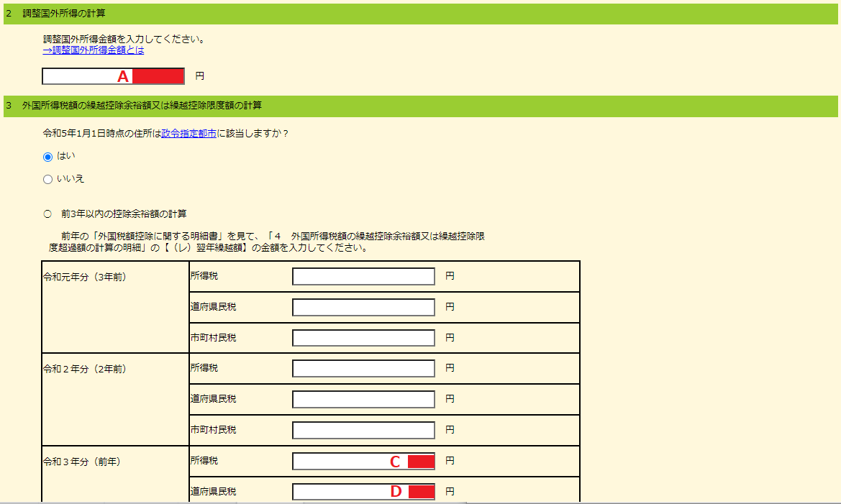Click the 令和2年分（2年前） row label
Viewport: 841px width, 504px height.
(x=85, y=370)
